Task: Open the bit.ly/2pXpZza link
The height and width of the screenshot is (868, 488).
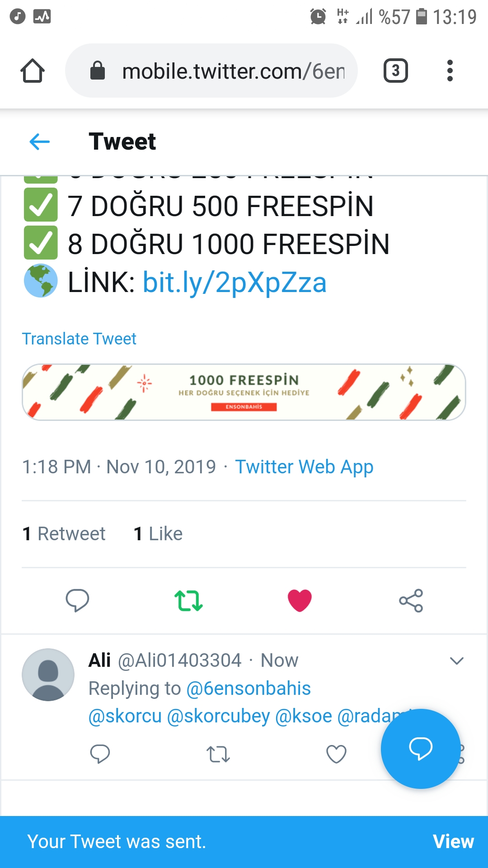Action: [235, 283]
